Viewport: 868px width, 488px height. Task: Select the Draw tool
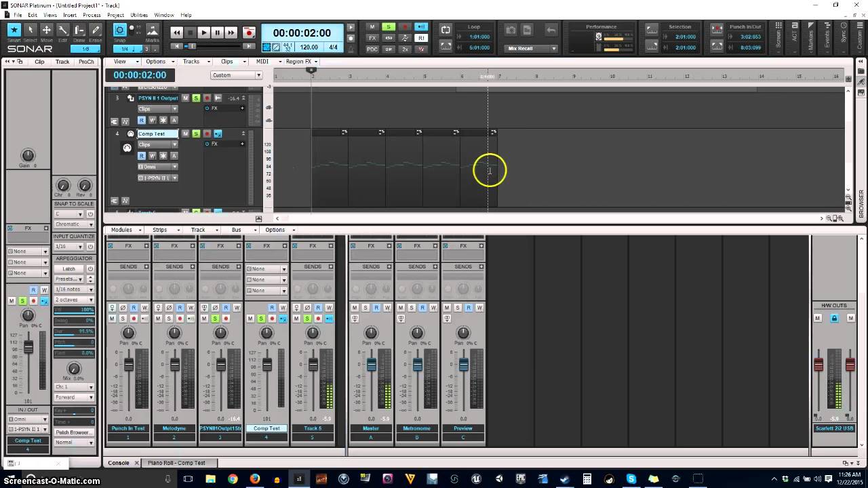[x=79, y=30]
